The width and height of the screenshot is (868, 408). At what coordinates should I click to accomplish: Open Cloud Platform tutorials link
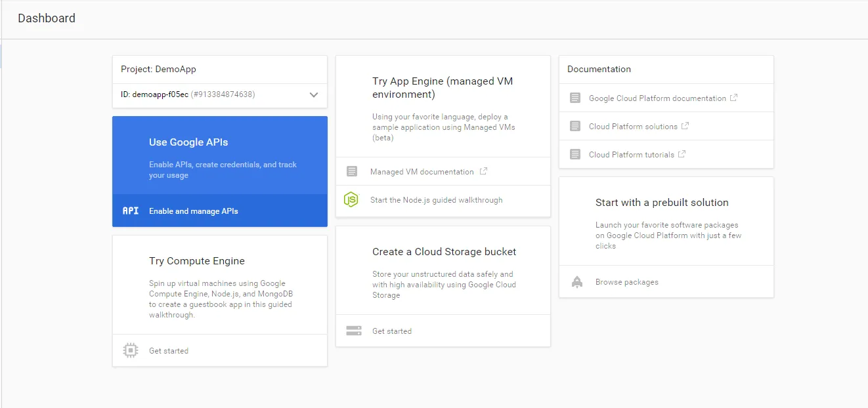tap(632, 155)
